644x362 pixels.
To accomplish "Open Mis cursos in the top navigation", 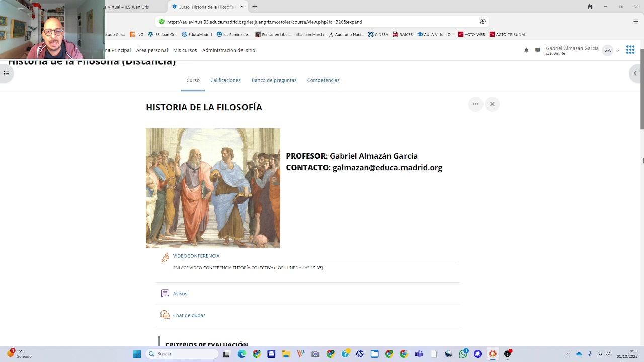I will (x=185, y=50).
